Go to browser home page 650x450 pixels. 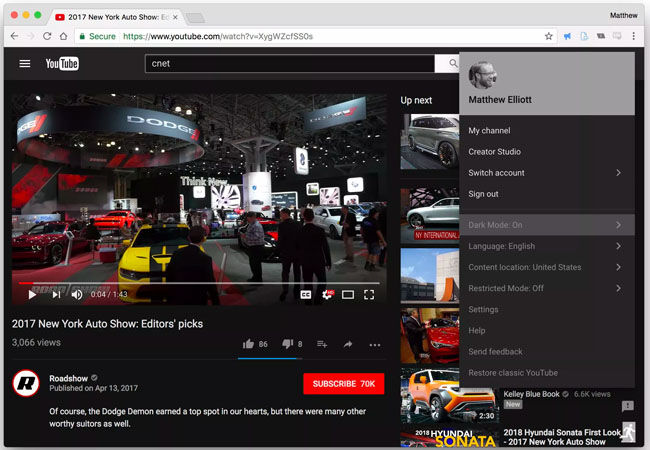(x=63, y=36)
